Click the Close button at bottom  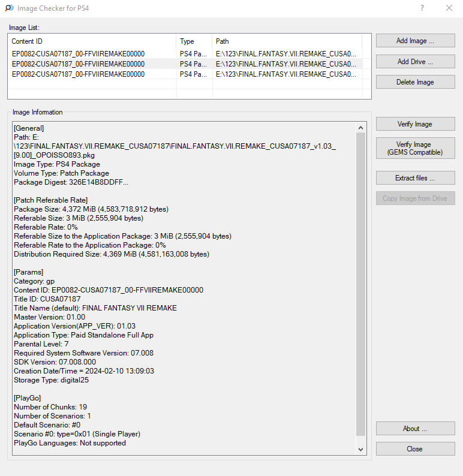[415, 448]
